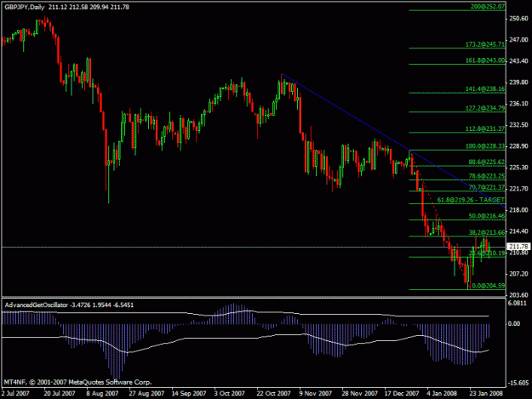Click the 239.80 price axis value

[518, 83]
